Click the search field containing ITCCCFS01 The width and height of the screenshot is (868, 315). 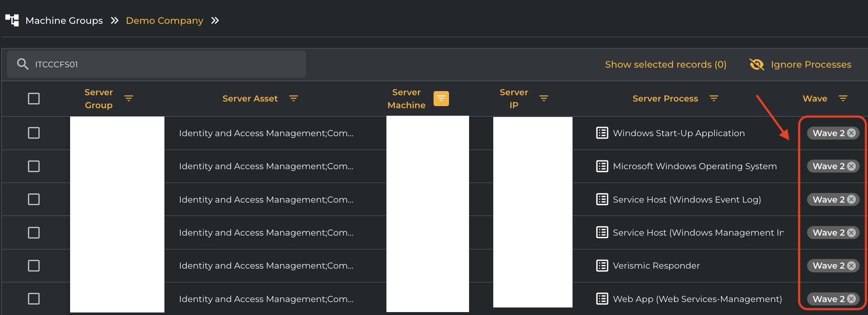pos(167,64)
